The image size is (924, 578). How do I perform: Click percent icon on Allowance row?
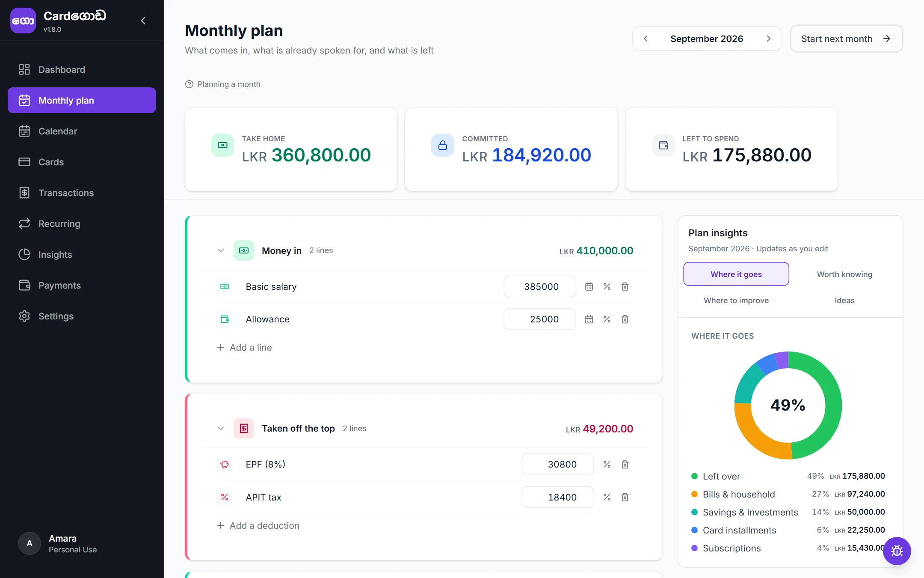click(607, 319)
